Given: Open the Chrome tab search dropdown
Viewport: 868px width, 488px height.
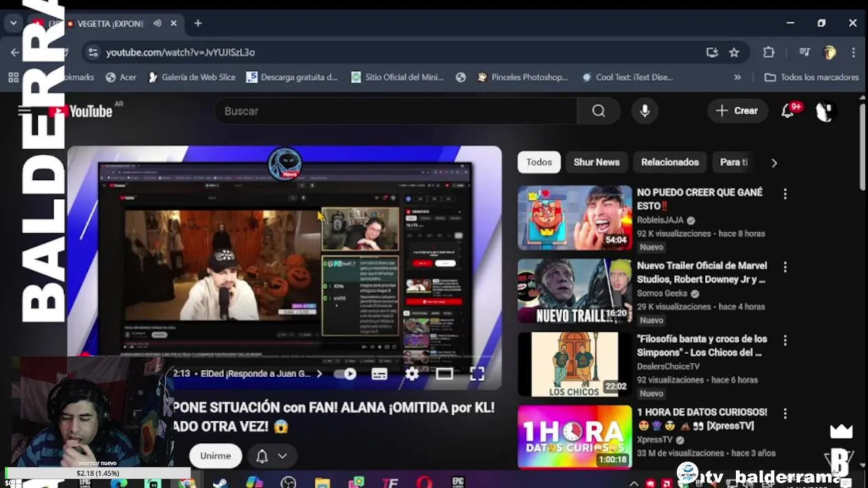Looking at the screenshot, I should tap(13, 23).
